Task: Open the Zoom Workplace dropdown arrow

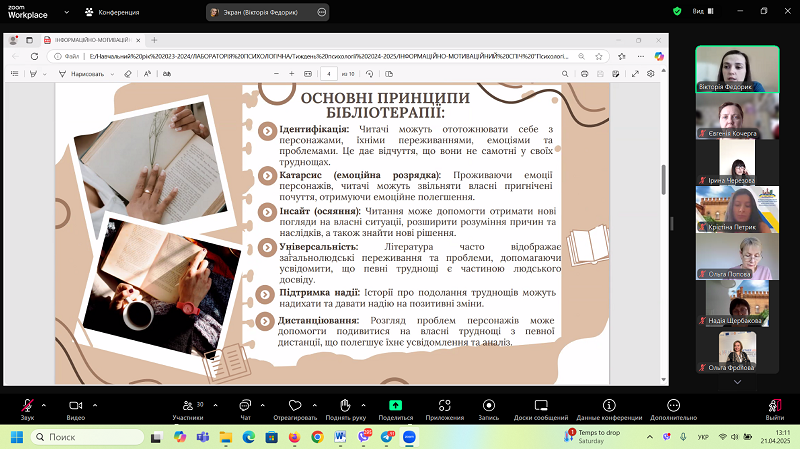Action: [66, 12]
